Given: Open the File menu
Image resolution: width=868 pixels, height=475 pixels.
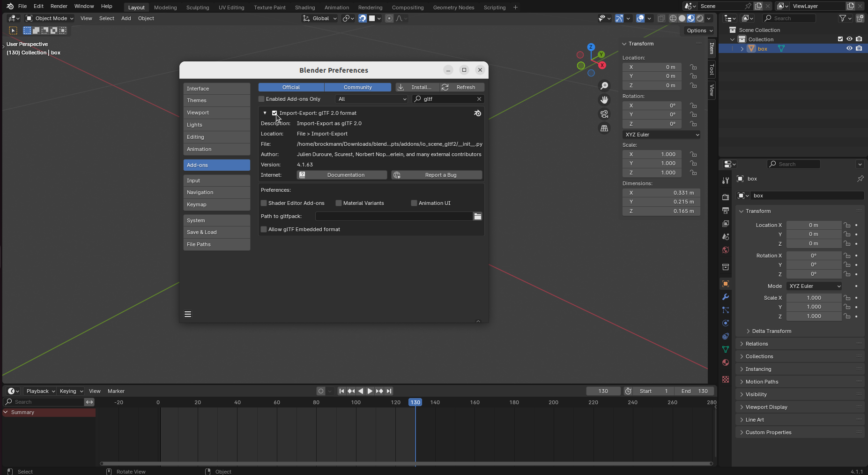Looking at the screenshot, I should point(22,6).
